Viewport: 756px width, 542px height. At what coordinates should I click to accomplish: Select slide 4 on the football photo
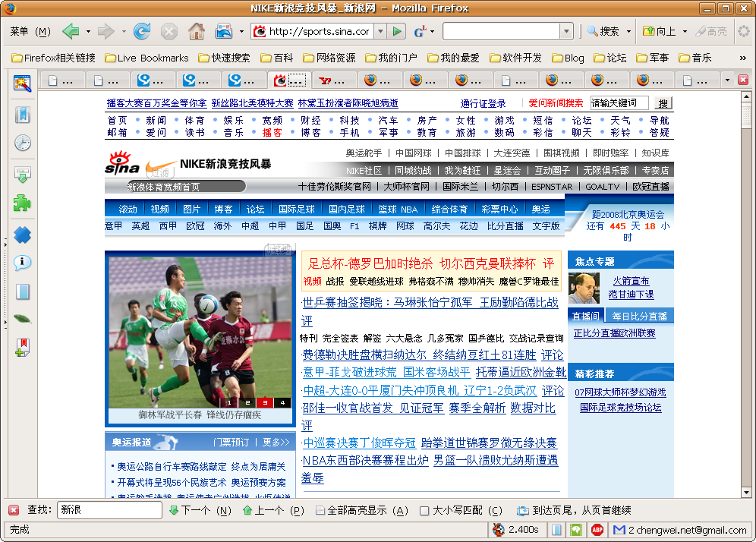pos(282,402)
